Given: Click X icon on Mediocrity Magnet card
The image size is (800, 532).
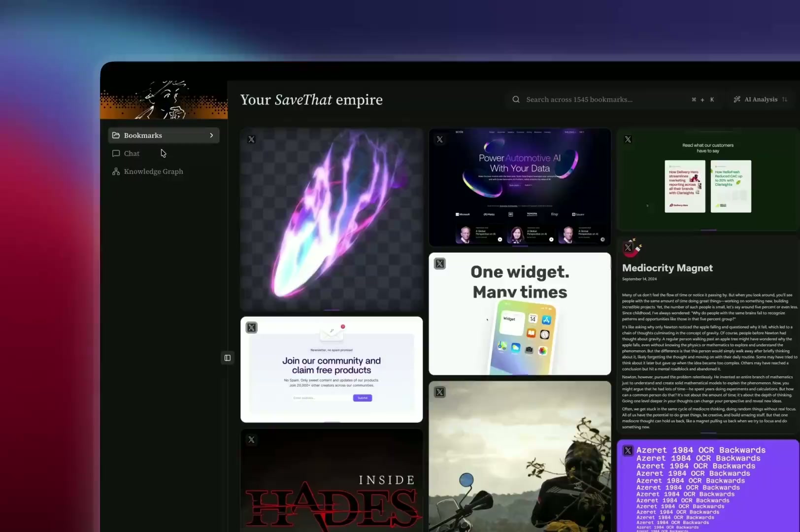Looking at the screenshot, I should point(628,248).
